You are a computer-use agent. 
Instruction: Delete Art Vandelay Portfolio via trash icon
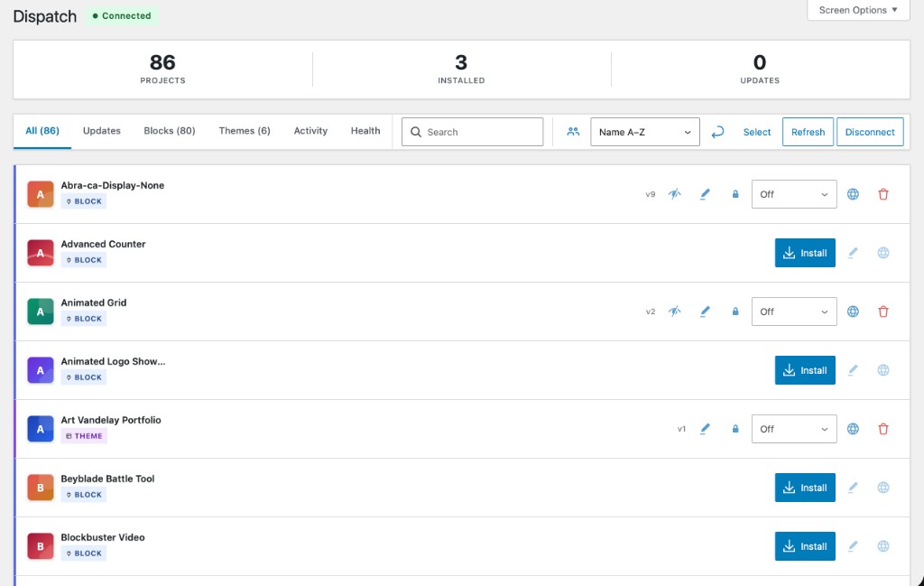[x=883, y=429]
